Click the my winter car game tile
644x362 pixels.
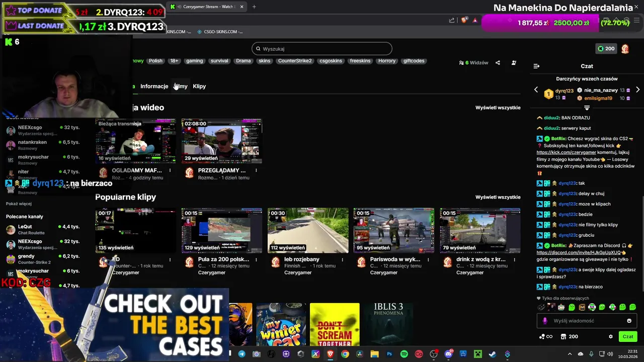(281, 324)
